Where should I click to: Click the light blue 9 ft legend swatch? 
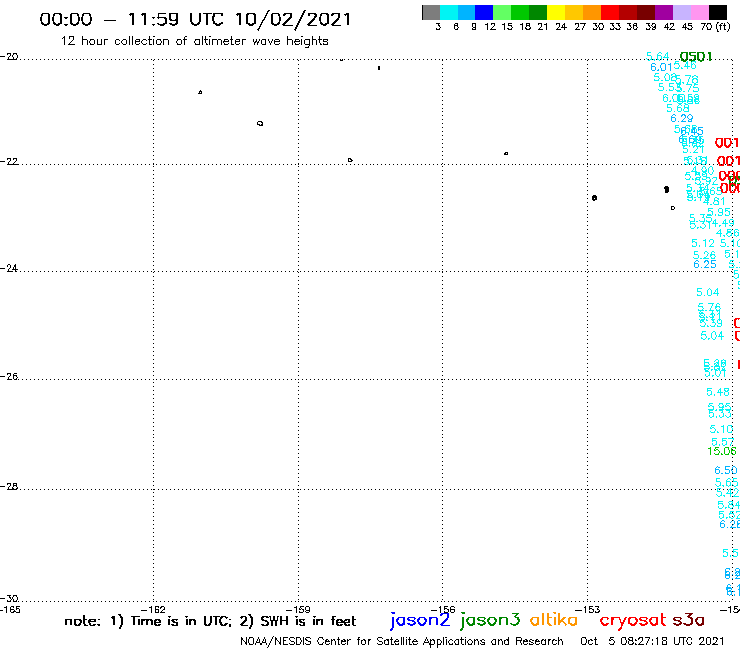point(466,12)
